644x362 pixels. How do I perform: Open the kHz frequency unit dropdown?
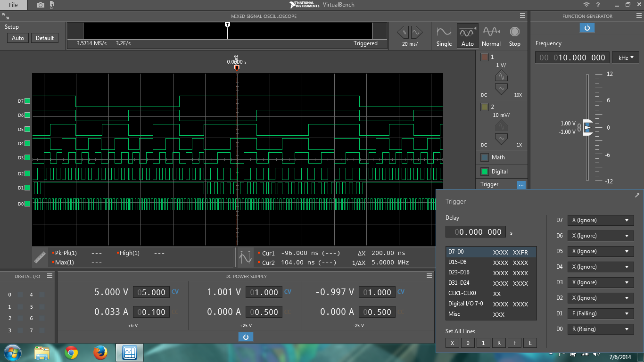tap(626, 58)
